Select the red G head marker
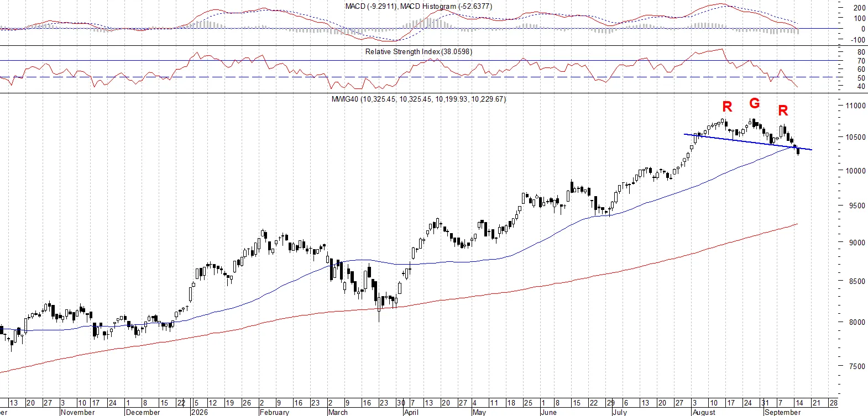868x416 pixels. coord(755,103)
